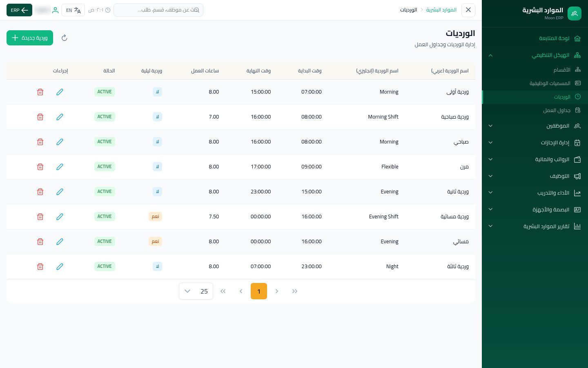Edit the مسائي shift row

click(x=60, y=242)
